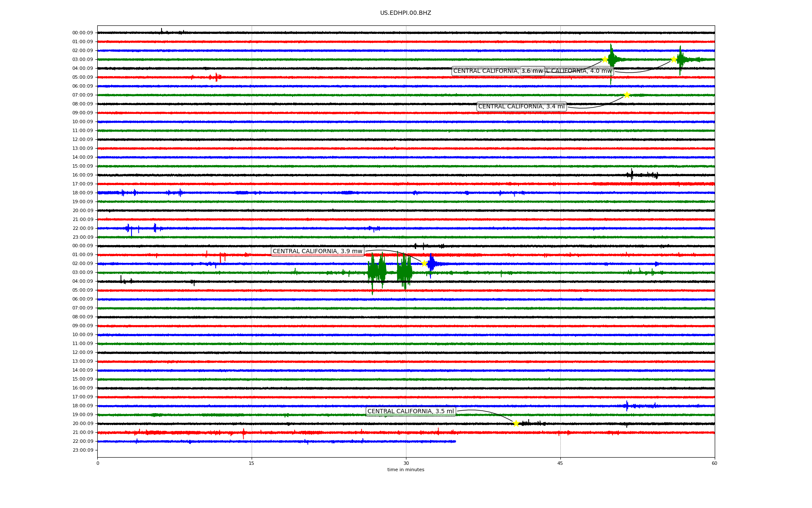This screenshot has width=812, height=508.
Task: Click the 45 minute tick label
Action: (560, 463)
